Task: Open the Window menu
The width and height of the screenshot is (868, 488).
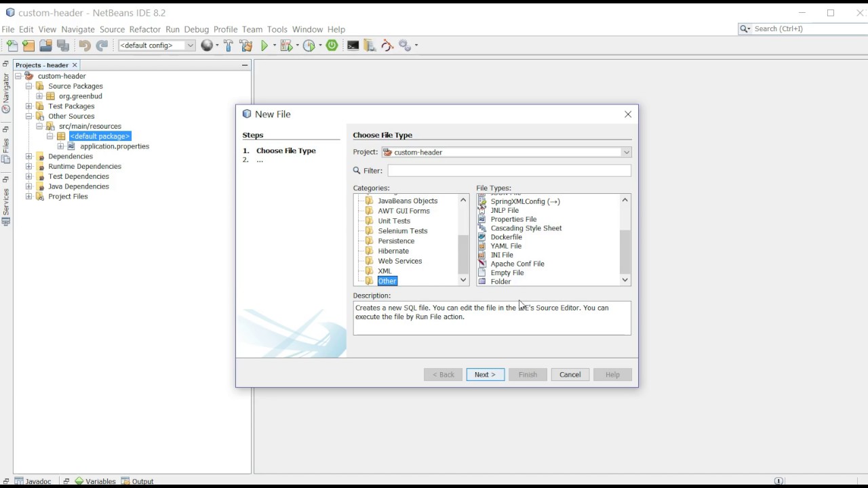Action: coord(307,29)
